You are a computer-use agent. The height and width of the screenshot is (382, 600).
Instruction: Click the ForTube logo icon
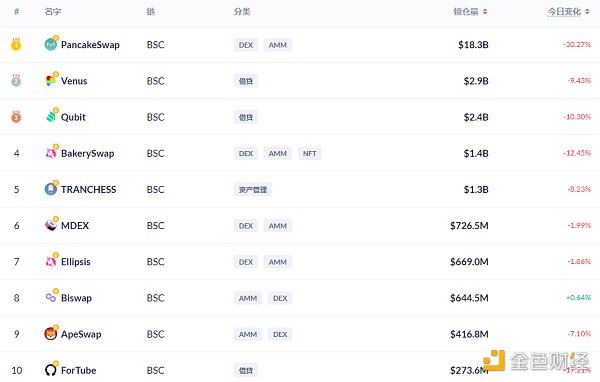pyautogui.click(x=51, y=370)
